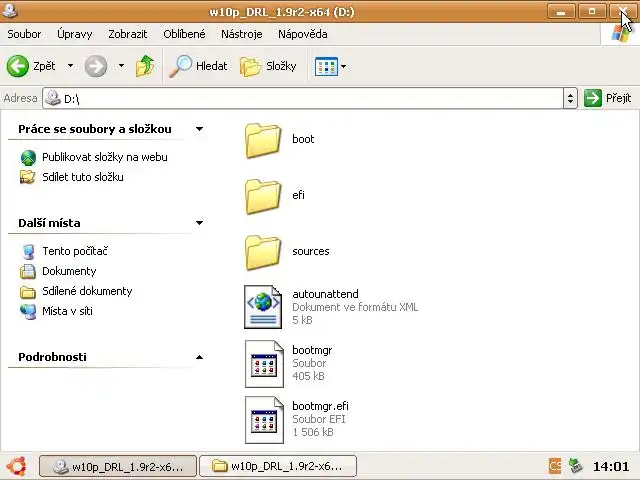Open the Nápověda menu
This screenshot has width=640, height=480.
[x=302, y=34]
